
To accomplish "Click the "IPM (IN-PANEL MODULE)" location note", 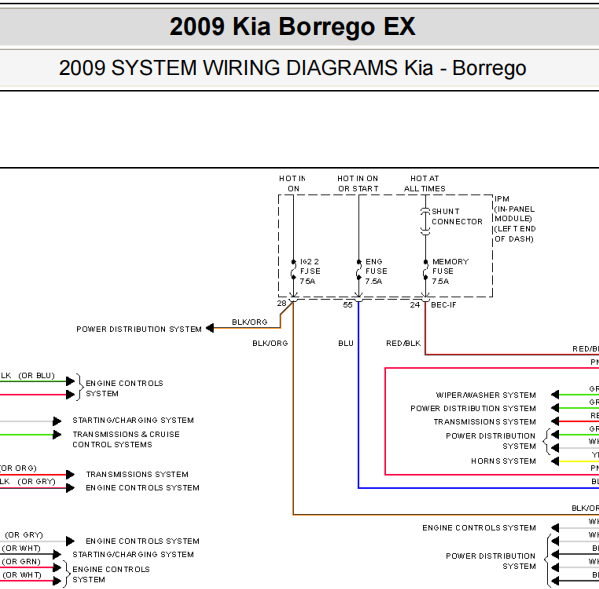I will point(515,219).
